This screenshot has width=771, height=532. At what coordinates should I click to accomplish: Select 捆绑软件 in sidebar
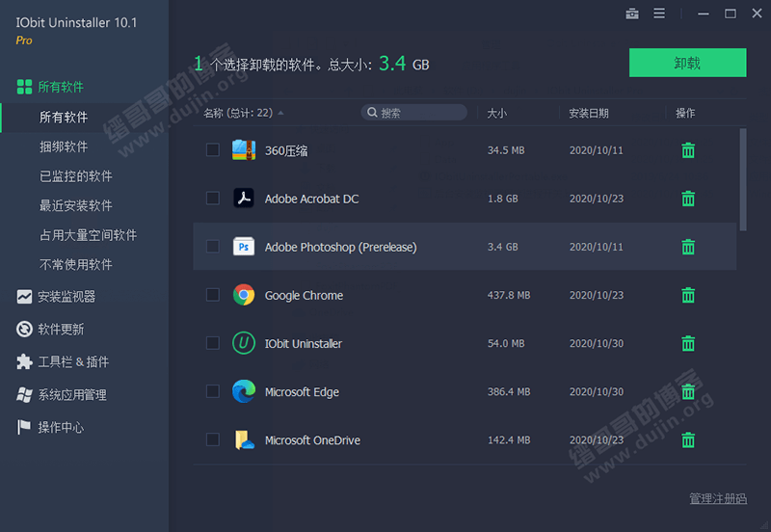[64, 146]
